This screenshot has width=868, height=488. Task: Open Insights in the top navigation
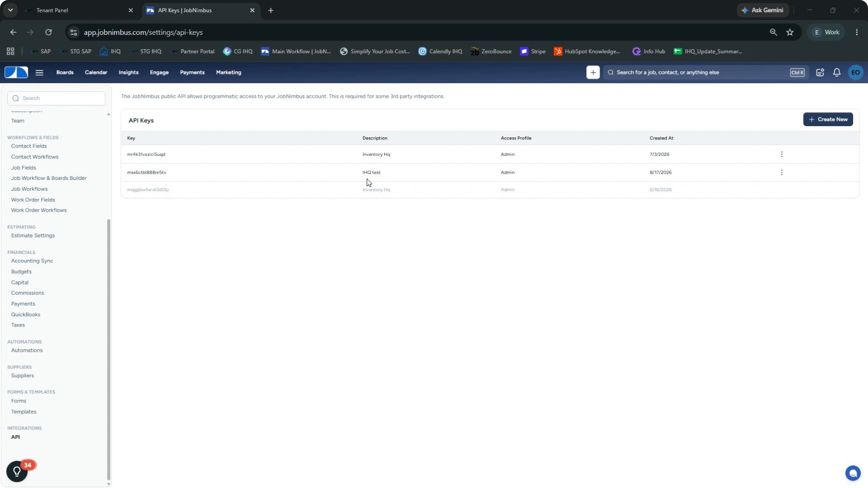(128, 72)
